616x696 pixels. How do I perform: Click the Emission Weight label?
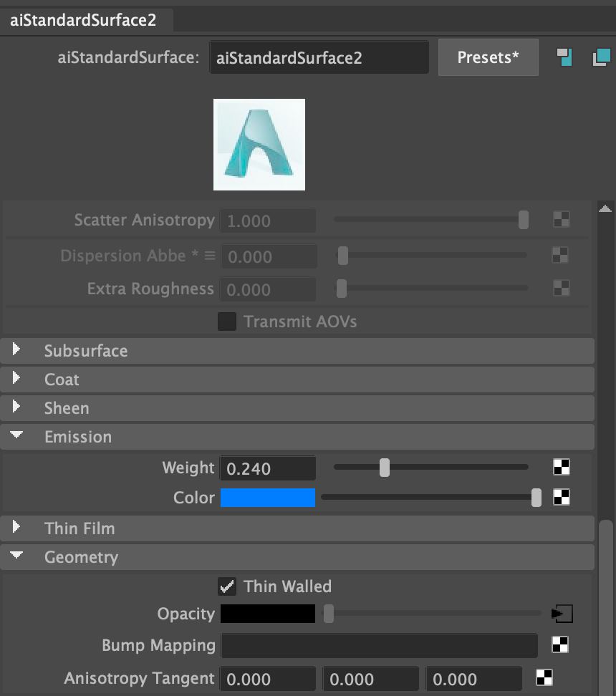(188, 468)
